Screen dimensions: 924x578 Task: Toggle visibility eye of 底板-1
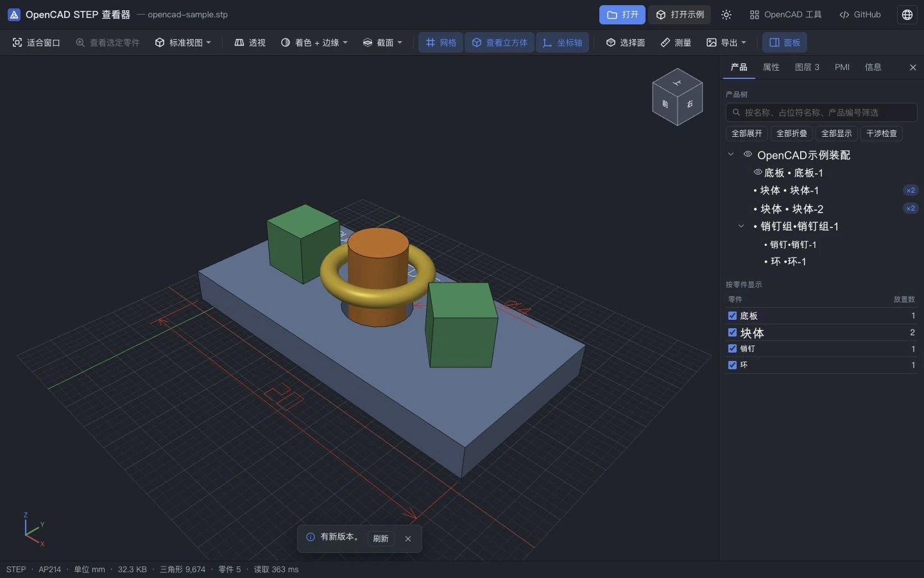click(x=758, y=172)
